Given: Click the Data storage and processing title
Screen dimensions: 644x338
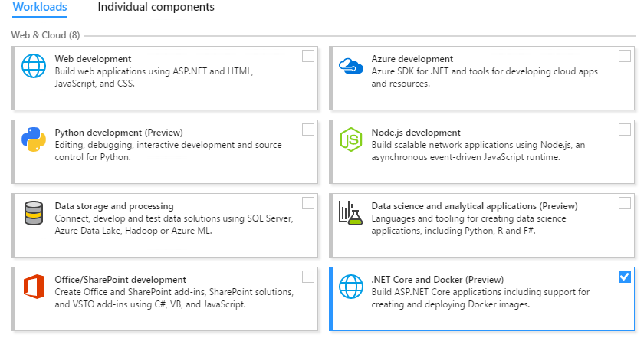Looking at the screenshot, I should (x=114, y=206).
